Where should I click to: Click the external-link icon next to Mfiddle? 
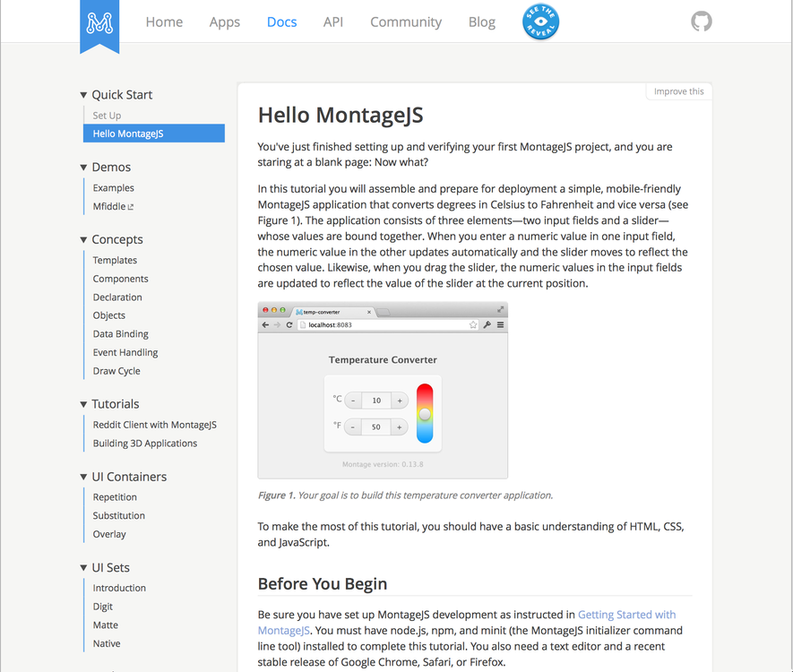132,206
